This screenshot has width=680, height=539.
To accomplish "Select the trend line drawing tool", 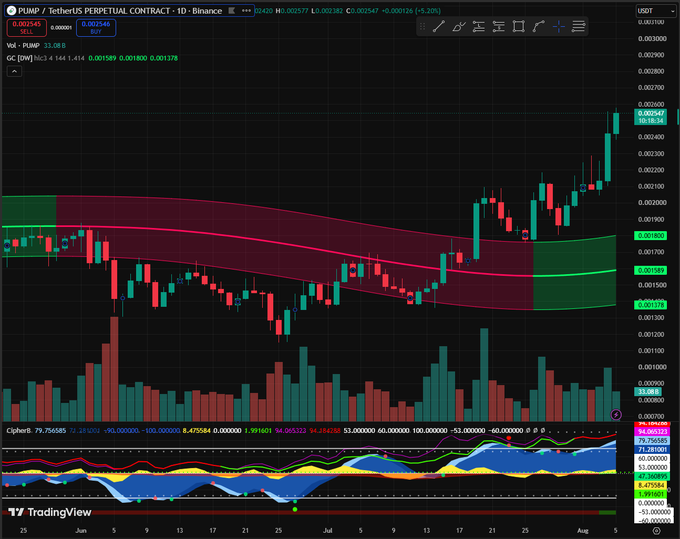I will click(438, 26).
